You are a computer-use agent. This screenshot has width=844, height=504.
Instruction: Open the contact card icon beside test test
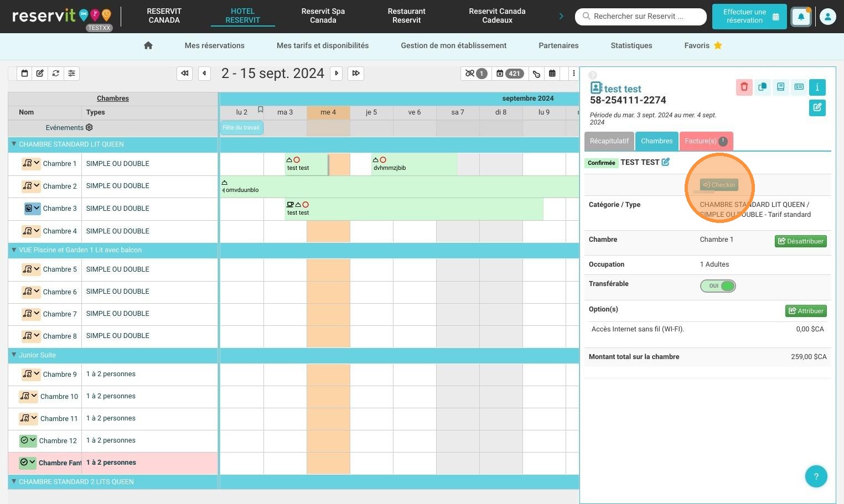pos(596,88)
